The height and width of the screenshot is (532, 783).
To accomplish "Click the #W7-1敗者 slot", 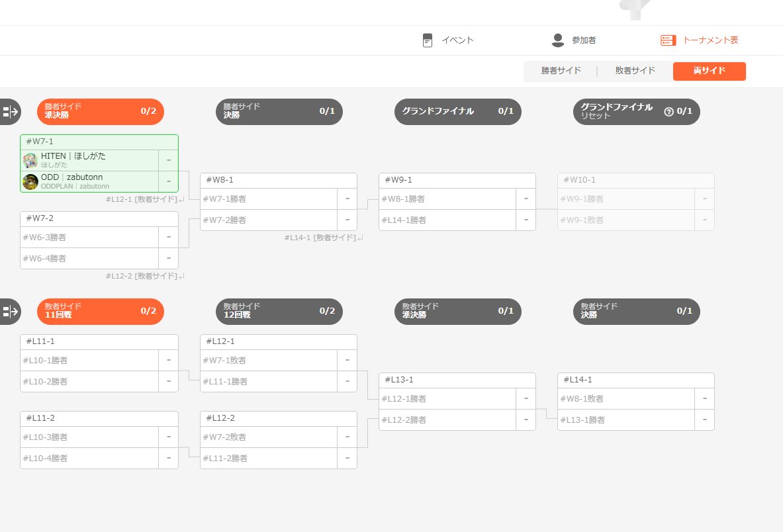I will (269, 361).
